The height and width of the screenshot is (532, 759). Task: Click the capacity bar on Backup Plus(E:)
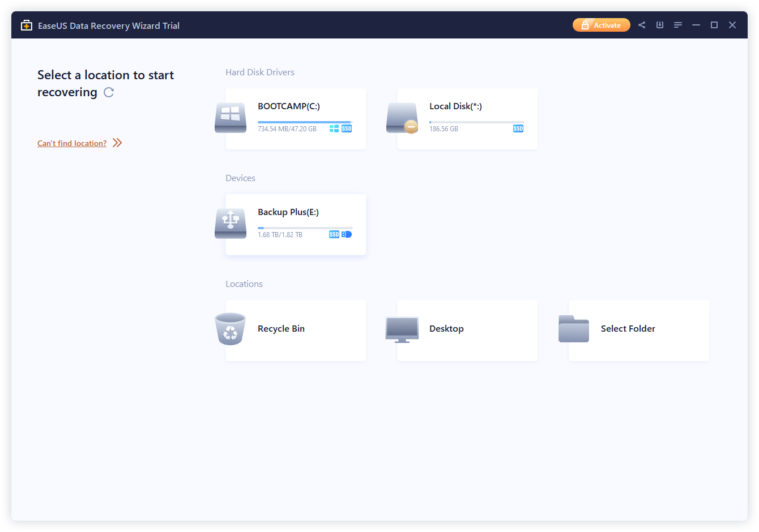(x=305, y=228)
